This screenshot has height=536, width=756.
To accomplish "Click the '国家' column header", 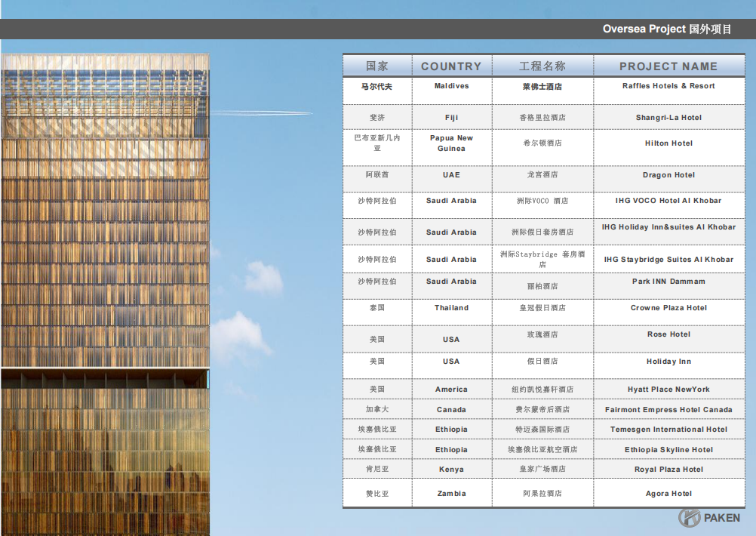I will [377, 66].
